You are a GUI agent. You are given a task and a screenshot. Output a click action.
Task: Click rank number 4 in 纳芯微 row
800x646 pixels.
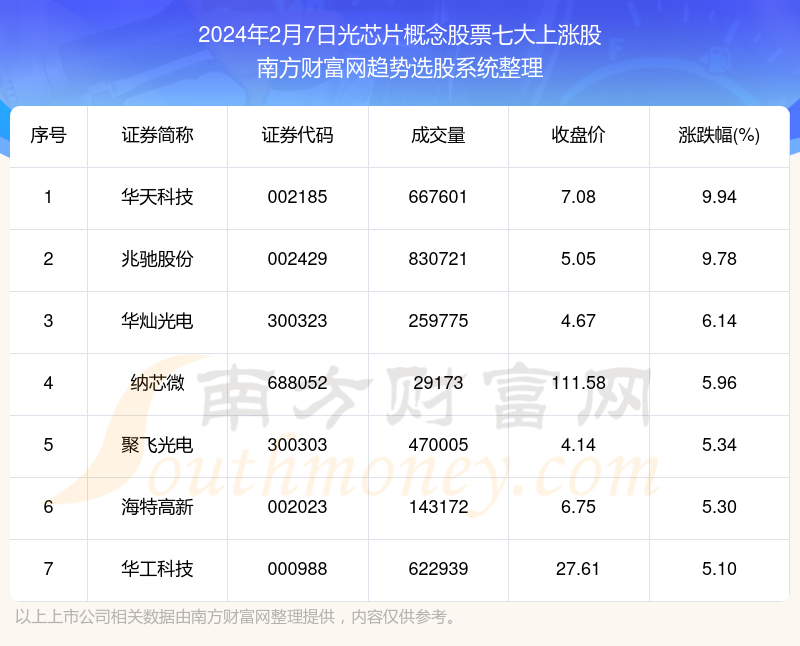[x=48, y=383]
